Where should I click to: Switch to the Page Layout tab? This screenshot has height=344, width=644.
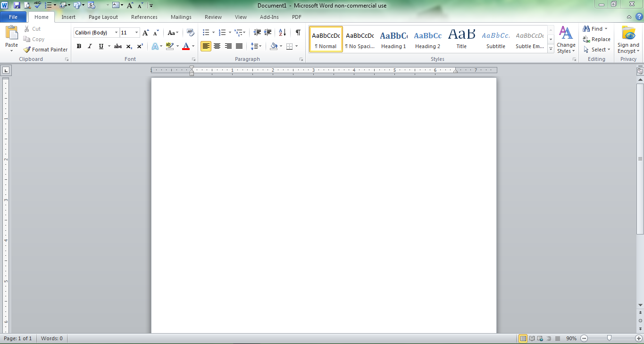[x=103, y=17]
